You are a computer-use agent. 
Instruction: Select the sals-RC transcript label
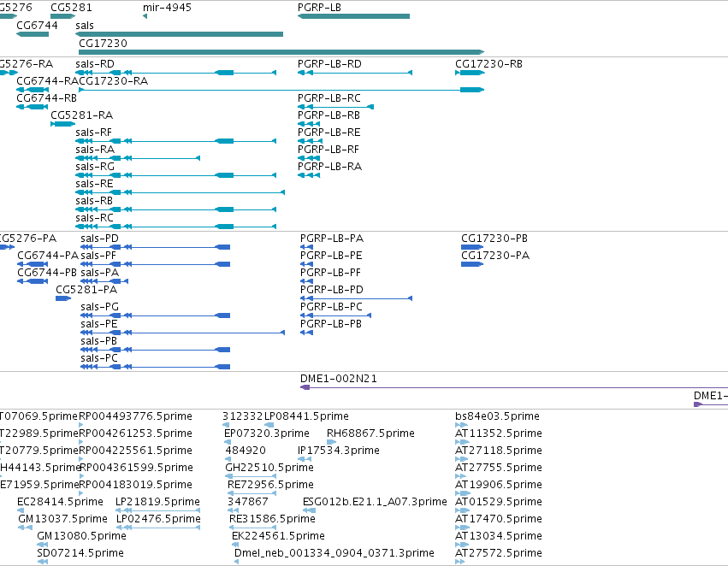94,218
